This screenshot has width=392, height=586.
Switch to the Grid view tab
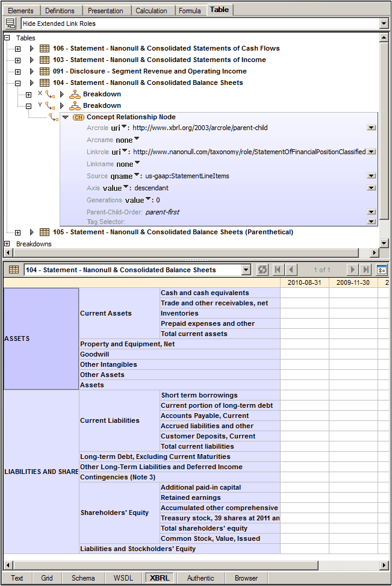click(47, 578)
